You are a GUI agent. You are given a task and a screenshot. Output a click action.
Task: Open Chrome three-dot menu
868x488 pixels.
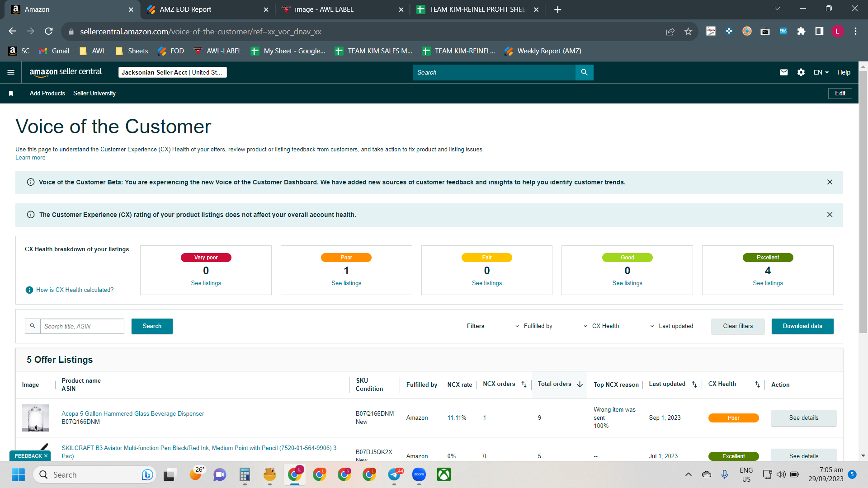coord(855,31)
